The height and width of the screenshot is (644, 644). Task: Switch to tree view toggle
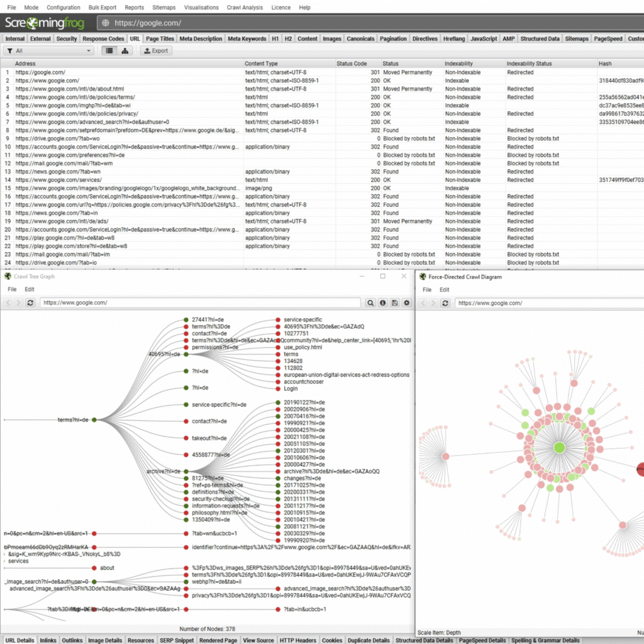coord(125,51)
